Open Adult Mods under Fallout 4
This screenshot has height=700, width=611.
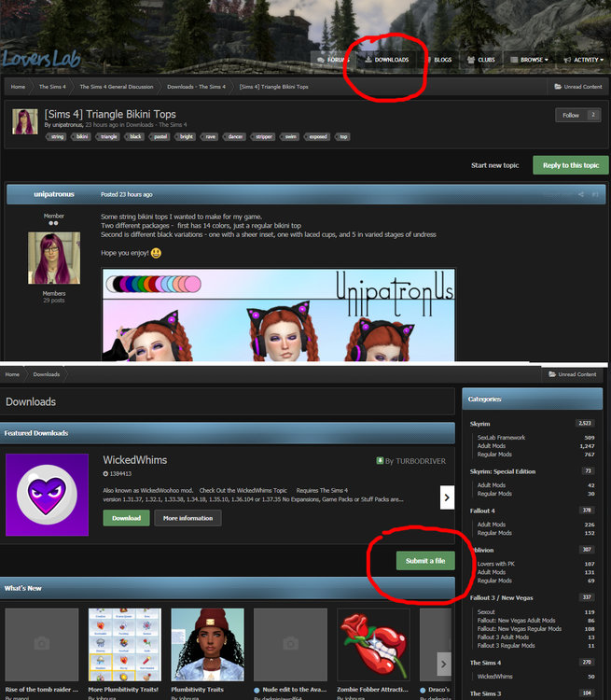[492, 525]
